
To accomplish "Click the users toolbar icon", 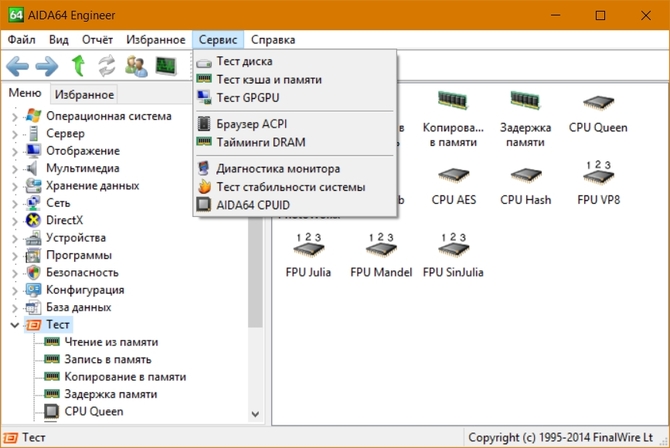I will click(136, 66).
